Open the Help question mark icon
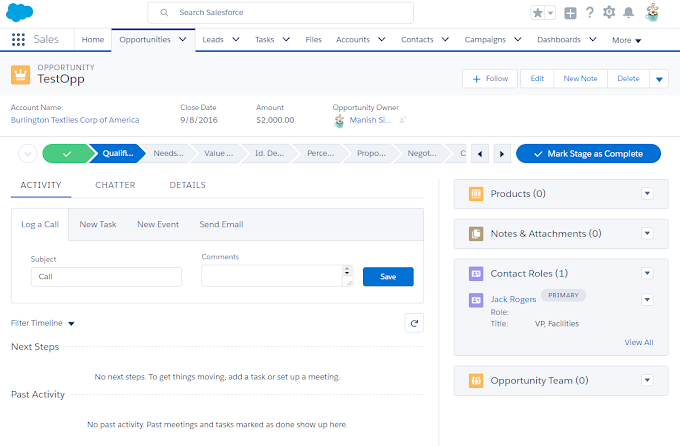 point(590,13)
